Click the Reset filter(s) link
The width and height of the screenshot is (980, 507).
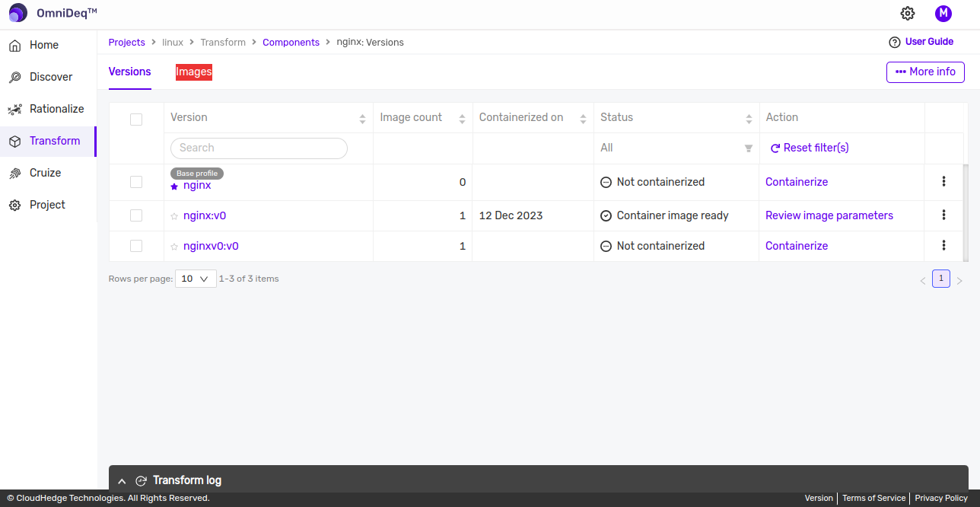point(810,148)
